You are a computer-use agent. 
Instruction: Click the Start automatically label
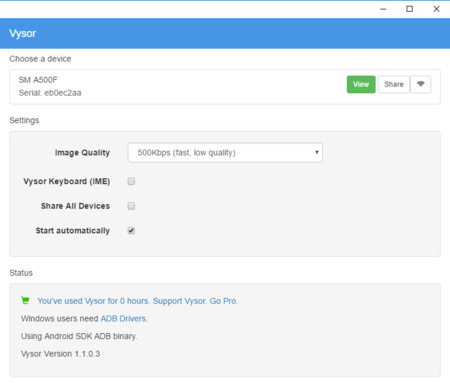pyautogui.click(x=73, y=231)
